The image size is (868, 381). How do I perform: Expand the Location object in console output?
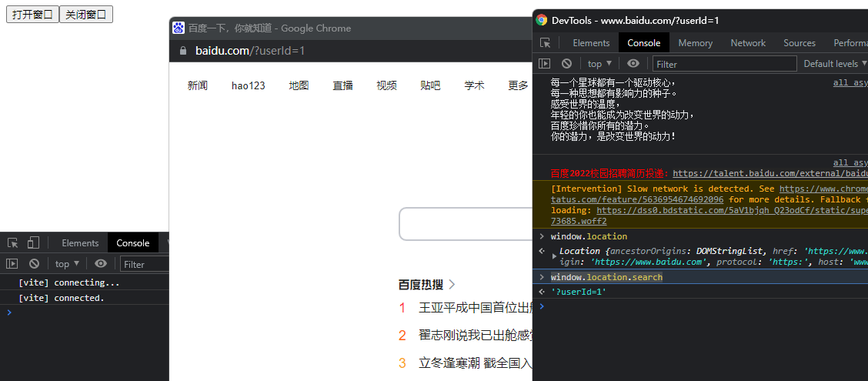pyautogui.click(x=555, y=256)
